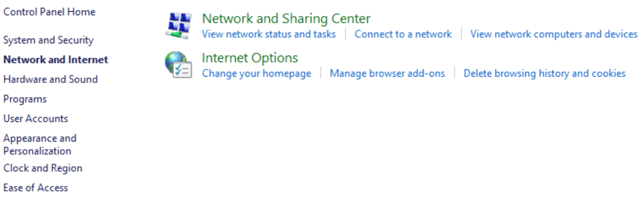
Task: Navigate to Programs category
Action: point(25,99)
